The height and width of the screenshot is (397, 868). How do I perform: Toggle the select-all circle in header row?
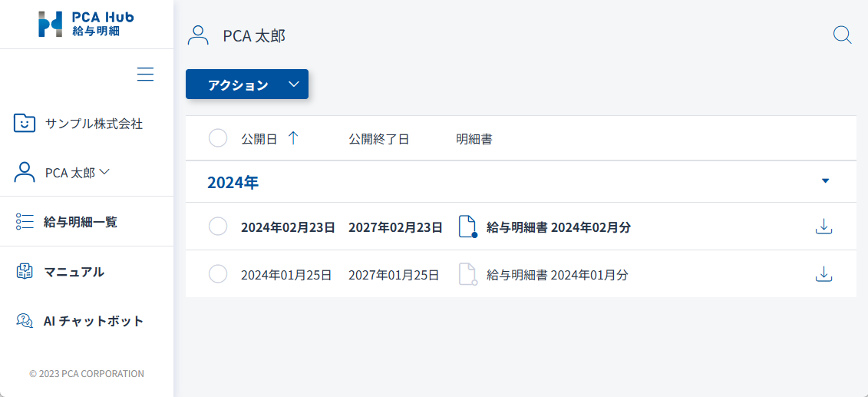[218, 138]
